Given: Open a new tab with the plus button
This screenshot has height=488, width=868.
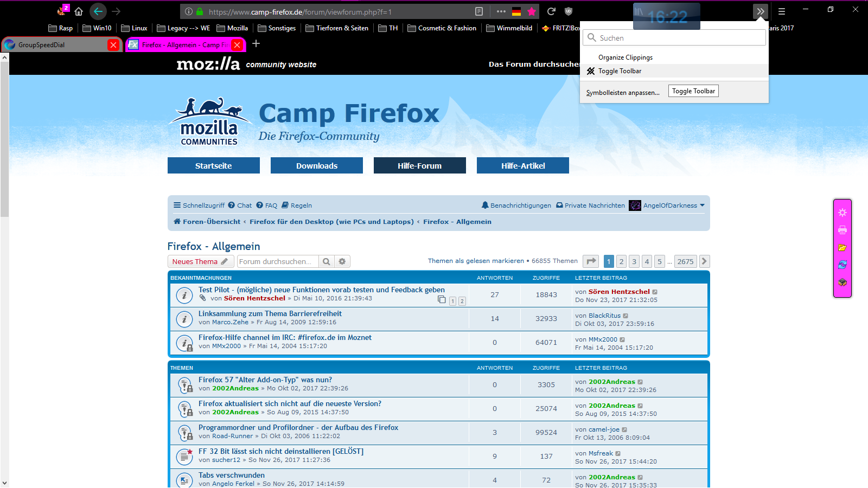Looking at the screenshot, I should pyautogui.click(x=256, y=43).
